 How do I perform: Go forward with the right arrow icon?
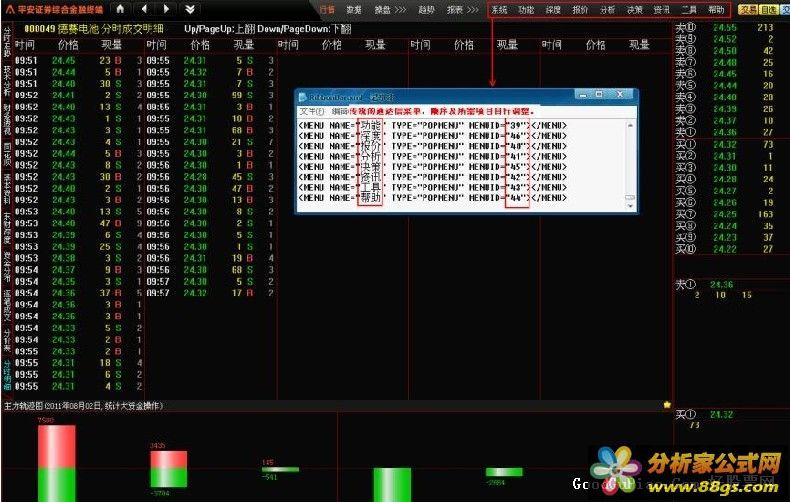click(x=166, y=9)
